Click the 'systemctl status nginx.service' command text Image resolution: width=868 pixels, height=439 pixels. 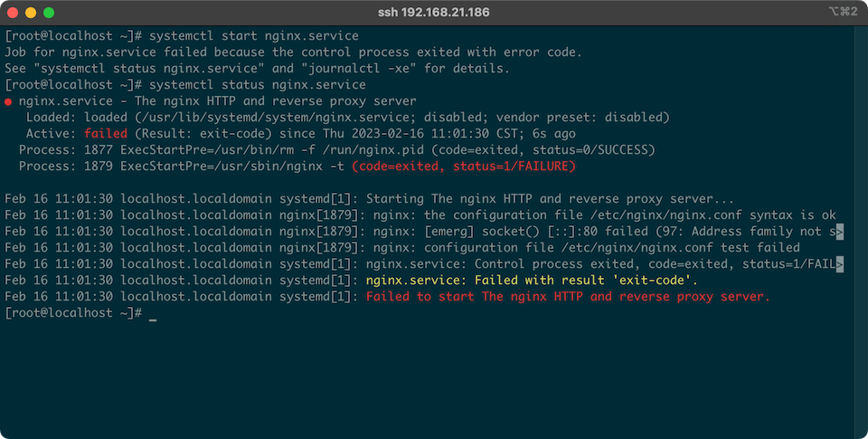coord(257,85)
